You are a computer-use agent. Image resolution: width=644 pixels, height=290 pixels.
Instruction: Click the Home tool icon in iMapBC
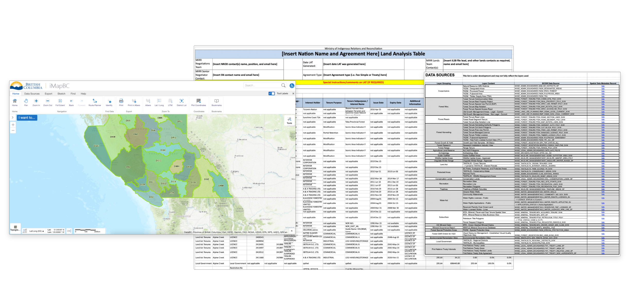tap(15, 102)
